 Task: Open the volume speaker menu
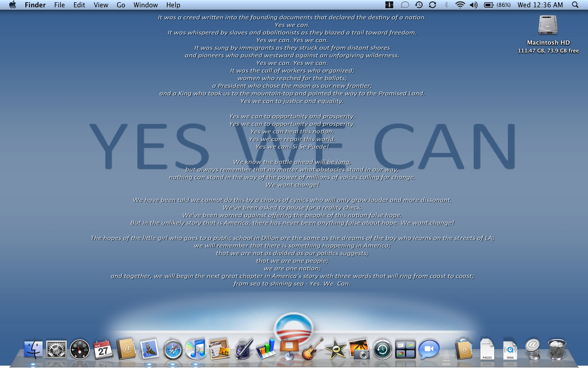(474, 5)
